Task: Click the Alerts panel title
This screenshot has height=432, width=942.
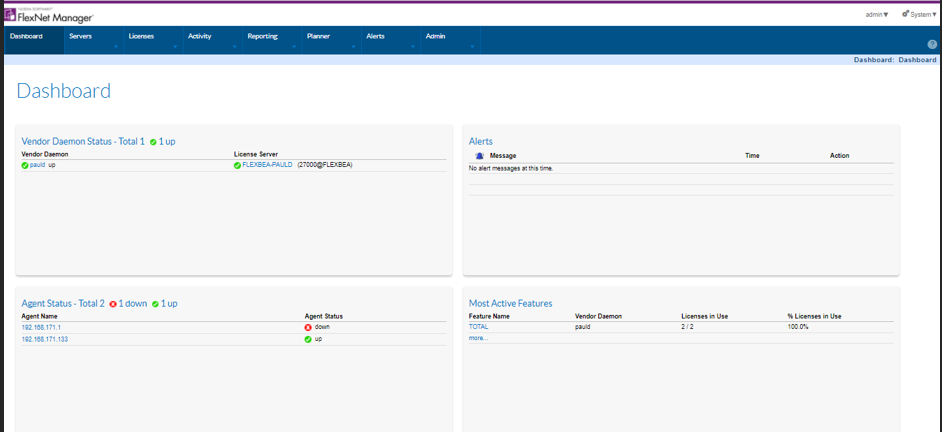Action: tap(481, 142)
